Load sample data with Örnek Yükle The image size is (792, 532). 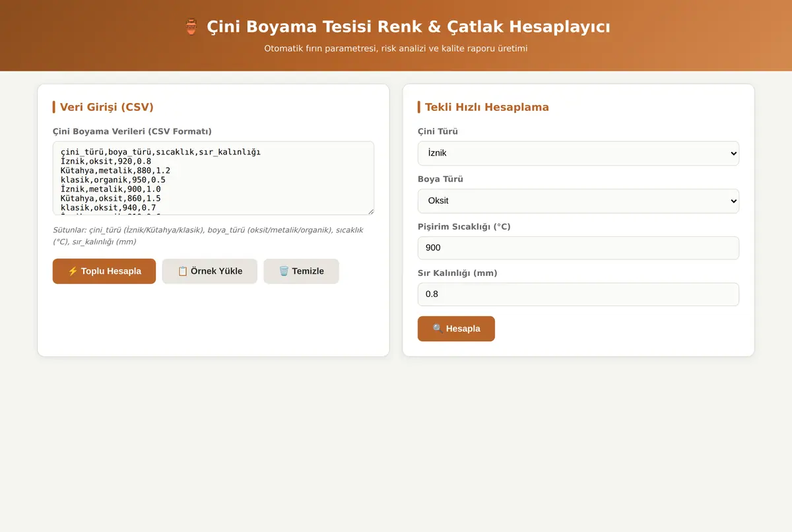[210, 271]
